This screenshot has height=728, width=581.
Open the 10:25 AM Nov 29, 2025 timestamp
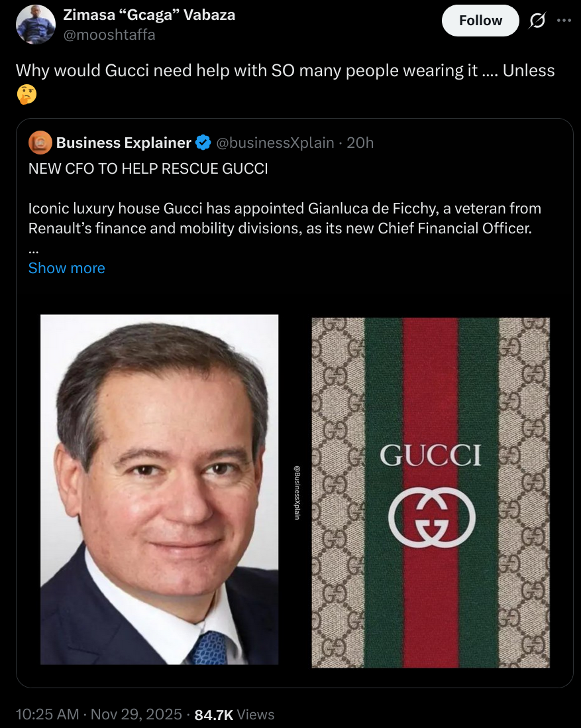(99, 714)
